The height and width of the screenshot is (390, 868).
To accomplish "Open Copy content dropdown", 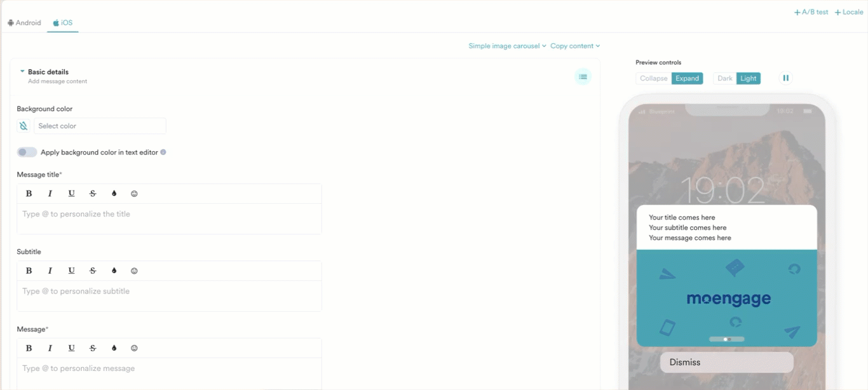I will pos(574,46).
